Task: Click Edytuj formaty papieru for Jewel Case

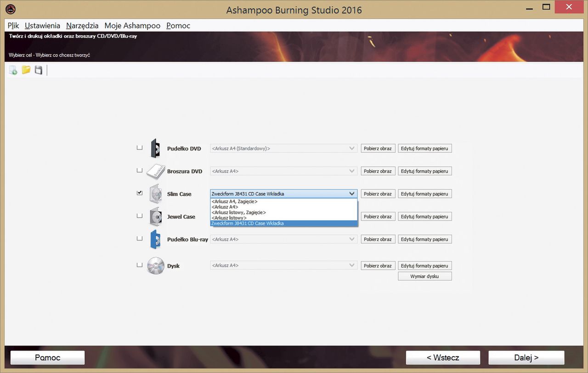Action: pos(425,217)
